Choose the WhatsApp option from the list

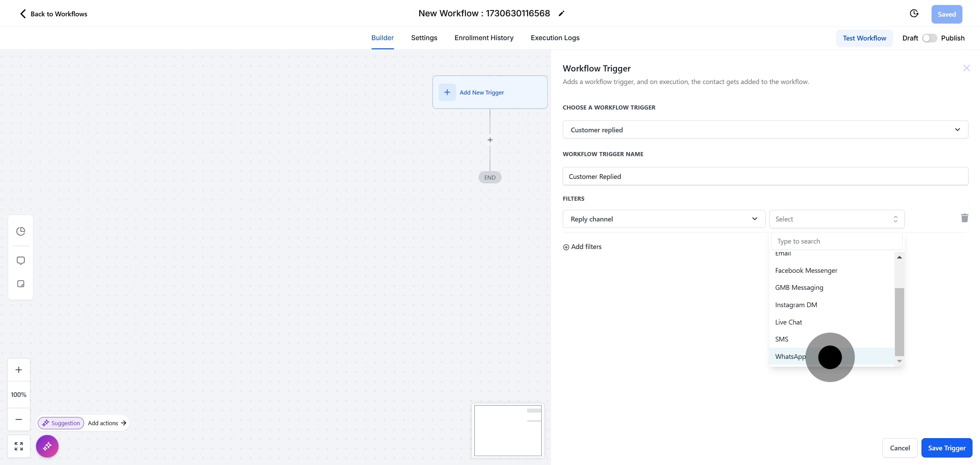(790, 356)
